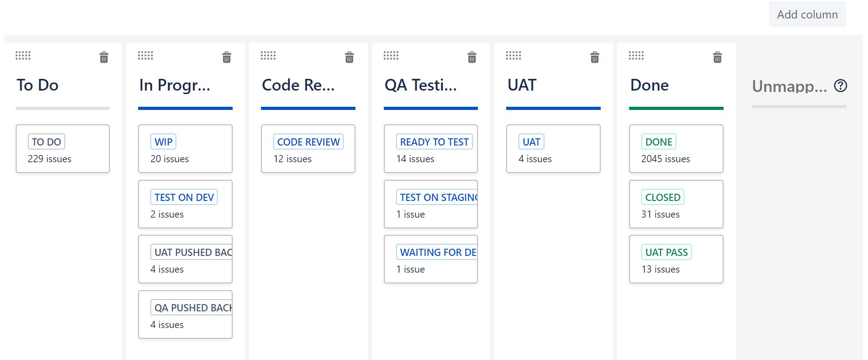Remove the QA Testing column with trash icon
This screenshot has width=868, height=360.
472,57
